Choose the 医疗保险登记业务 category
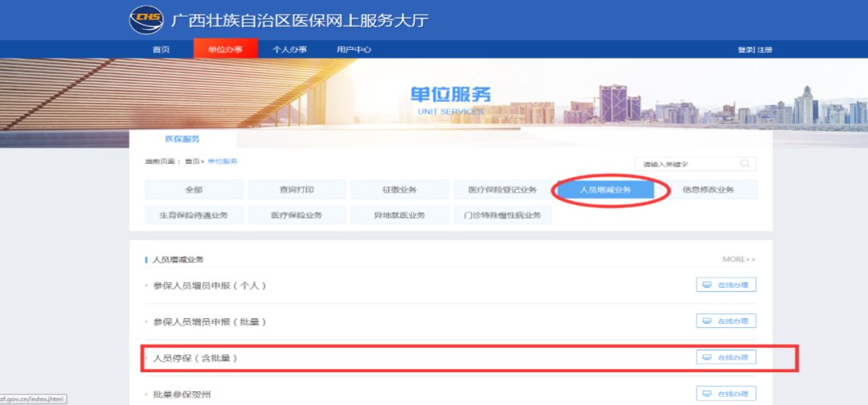This screenshot has height=405, width=868. coord(502,190)
